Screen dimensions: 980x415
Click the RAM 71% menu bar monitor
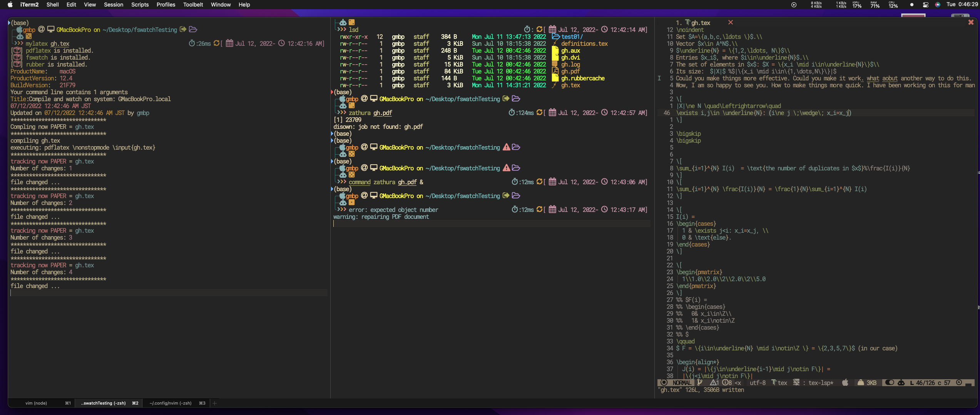(x=875, y=5)
